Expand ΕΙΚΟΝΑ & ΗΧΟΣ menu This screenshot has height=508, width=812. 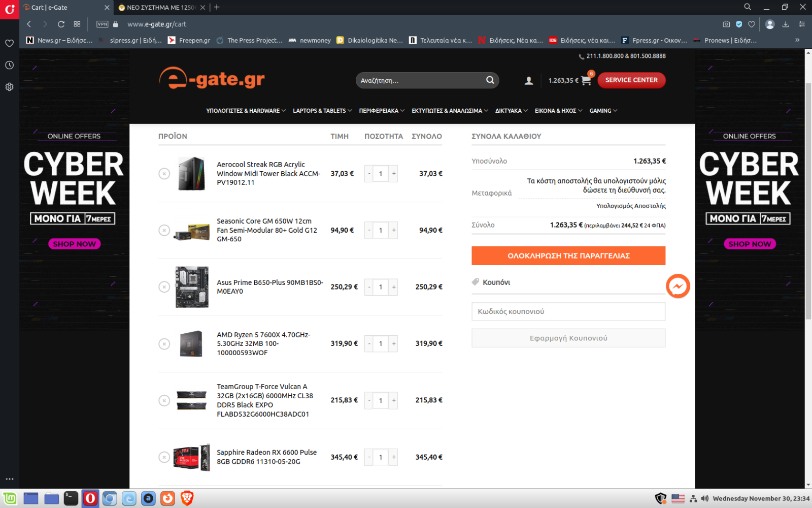[x=558, y=111]
